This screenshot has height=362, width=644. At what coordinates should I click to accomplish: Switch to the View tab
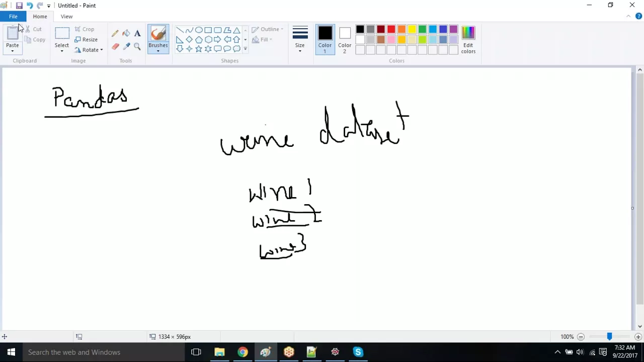coord(66,17)
